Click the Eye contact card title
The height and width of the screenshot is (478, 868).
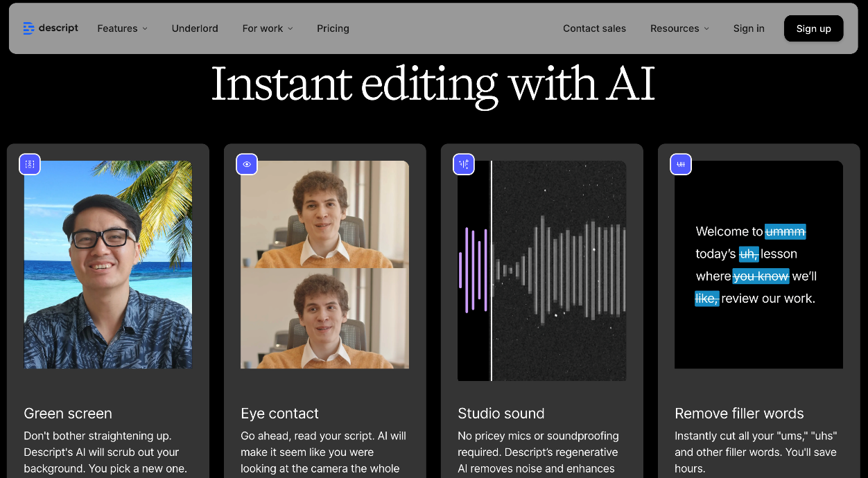click(279, 414)
